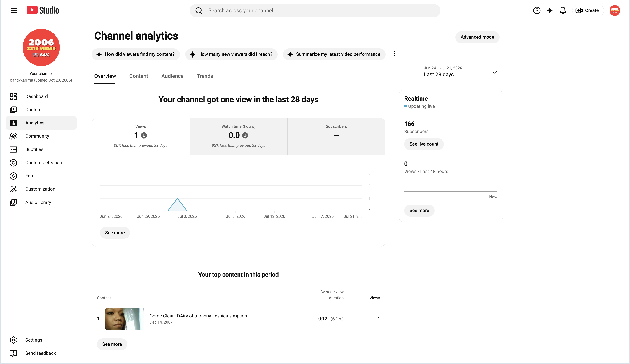Open Community from the sidebar
The height and width of the screenshot is (364, 630).
pos(41,136)
